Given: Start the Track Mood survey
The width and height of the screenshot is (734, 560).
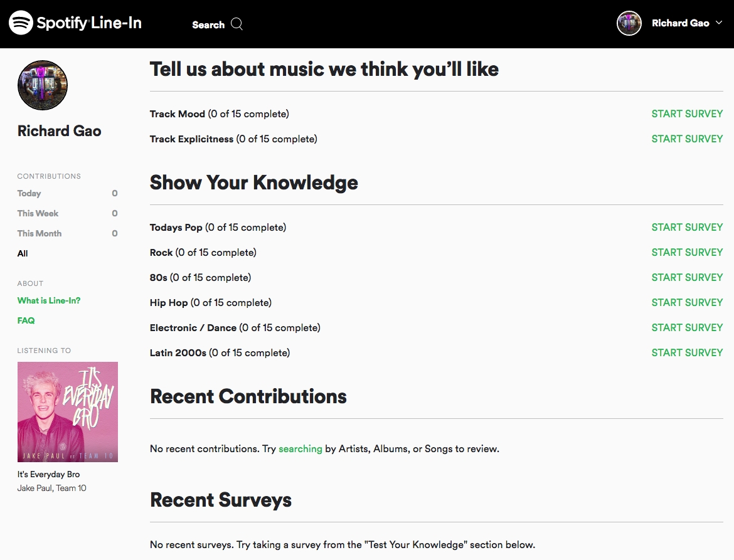Looking at the screenshot, I should tap(687, 114).
